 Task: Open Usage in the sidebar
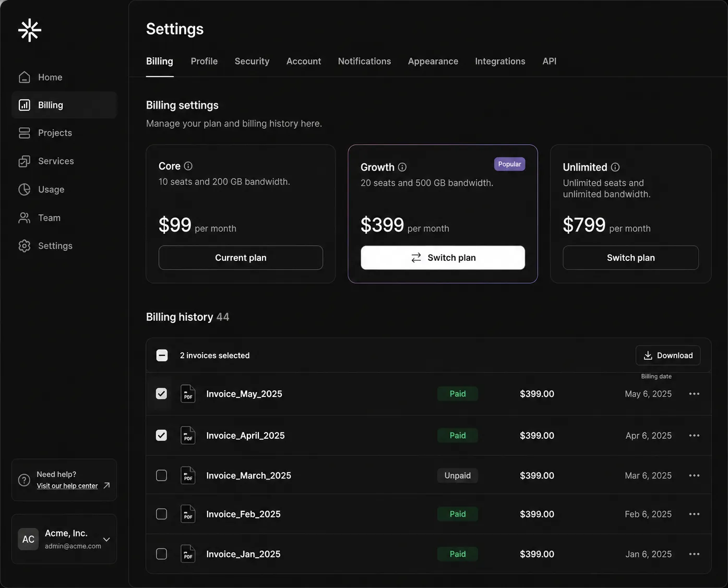point(64,189)
